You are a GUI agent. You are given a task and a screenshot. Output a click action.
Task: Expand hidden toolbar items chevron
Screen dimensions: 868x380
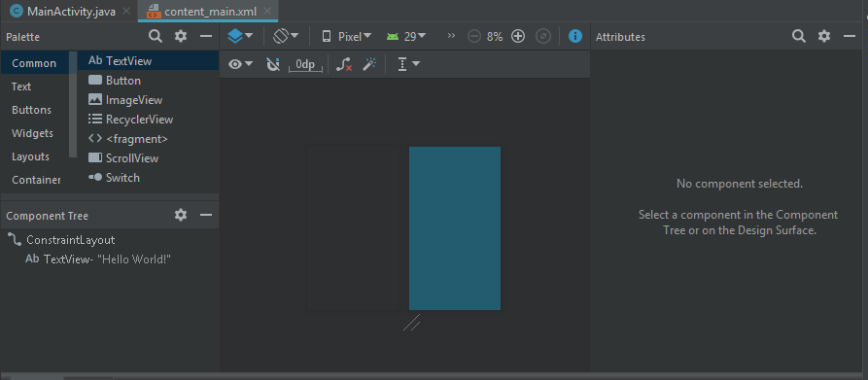click(x=451, y=36)
